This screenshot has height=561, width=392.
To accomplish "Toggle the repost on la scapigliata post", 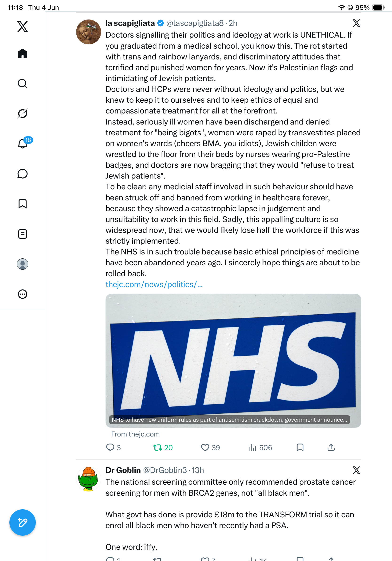I will click(163, 447).
